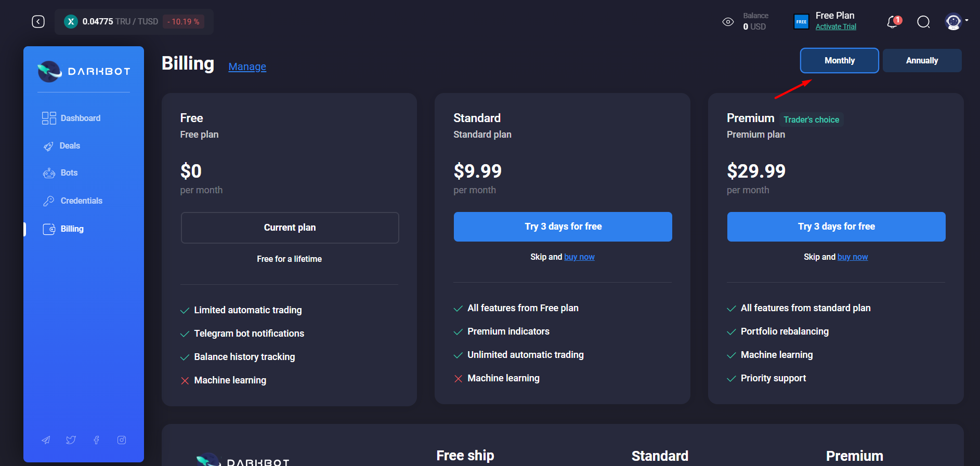Click the Darkbot logo in sidebar
Viewport: 980px width, 466px height.
tap(84, 71)
